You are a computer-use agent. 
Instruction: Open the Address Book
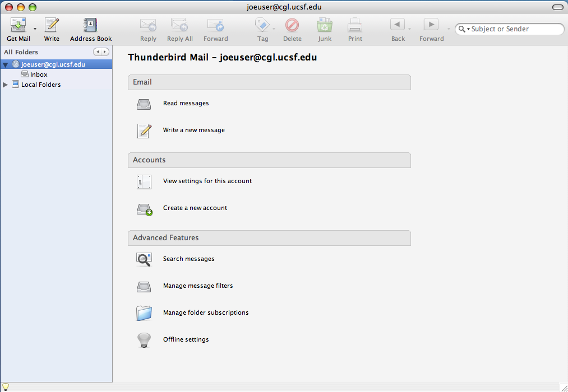point(91,30)
